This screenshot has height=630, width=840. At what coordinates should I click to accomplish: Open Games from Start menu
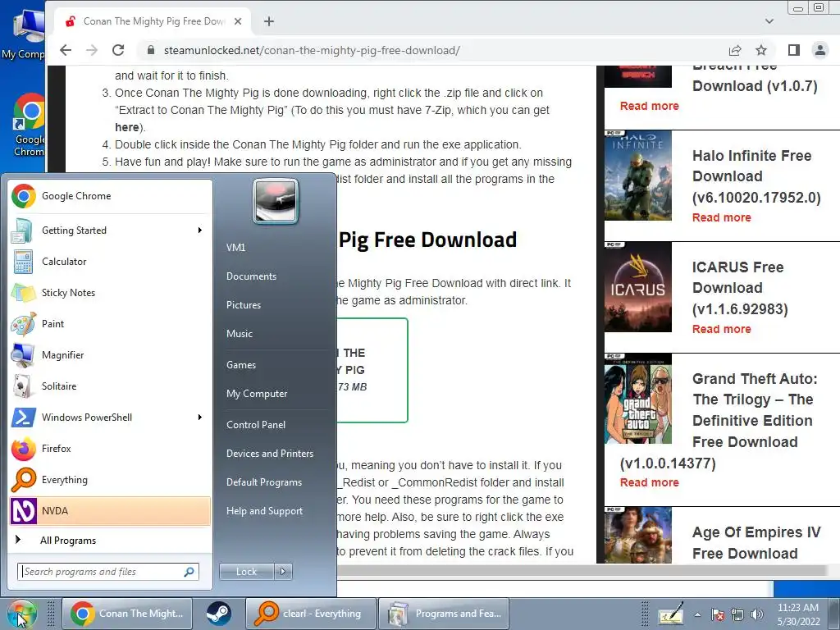pyautogui.click(x=241, y=365)
